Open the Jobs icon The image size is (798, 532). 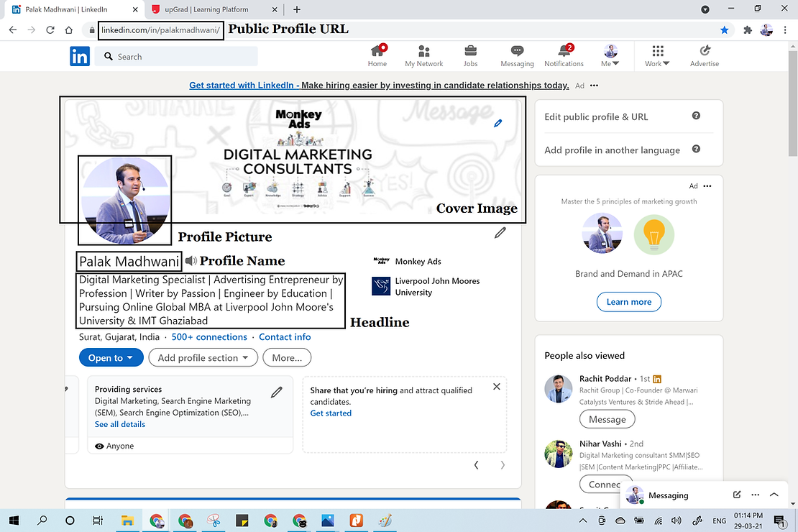[x=470, y=50]
